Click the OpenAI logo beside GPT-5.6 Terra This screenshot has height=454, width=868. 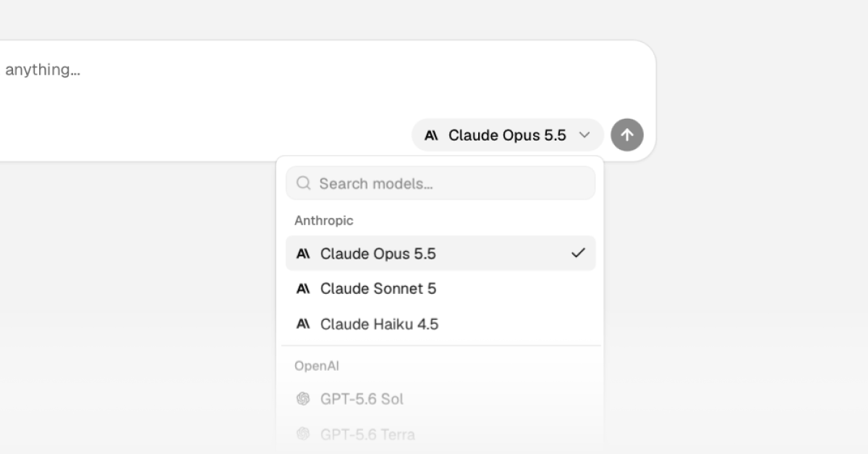point(303,434)
